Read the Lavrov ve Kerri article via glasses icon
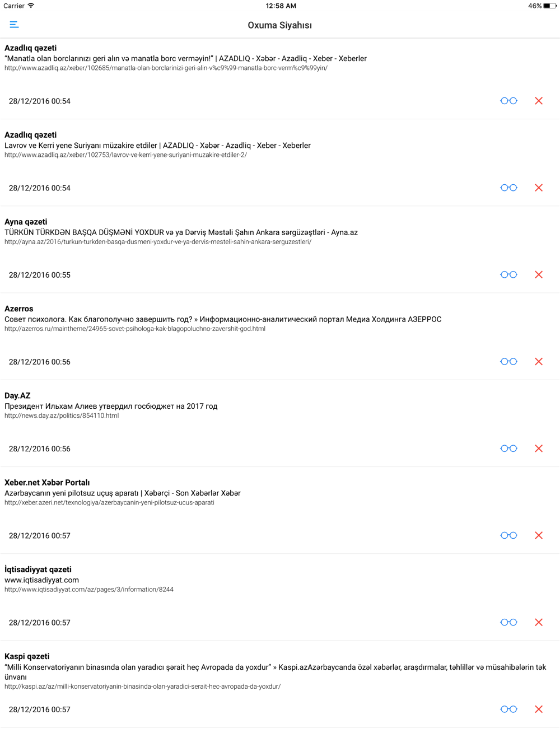 508,188
